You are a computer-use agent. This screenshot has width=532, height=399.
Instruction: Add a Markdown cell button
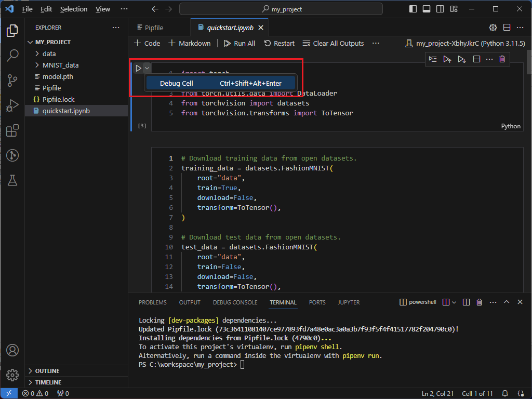[x=190, y=44]
